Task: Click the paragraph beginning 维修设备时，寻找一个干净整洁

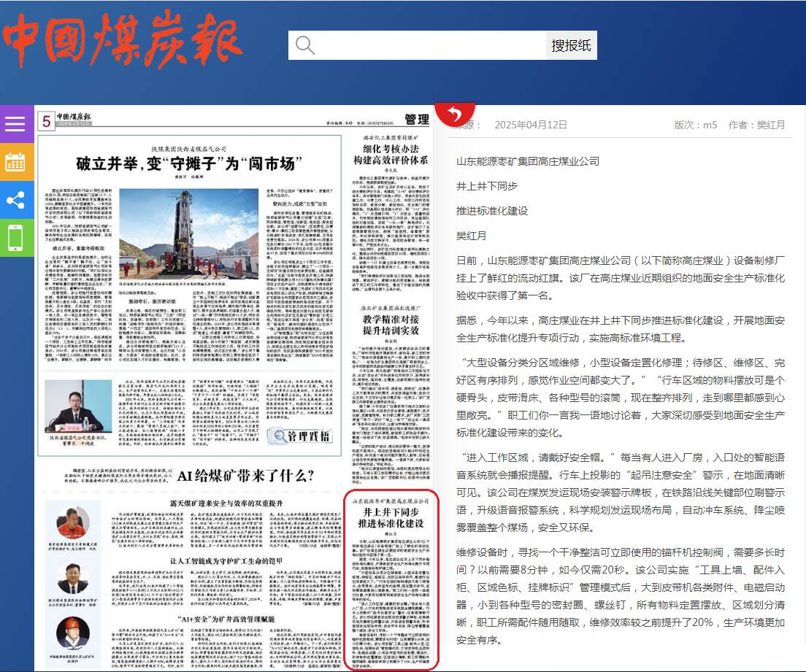Action: click(621, 596)
